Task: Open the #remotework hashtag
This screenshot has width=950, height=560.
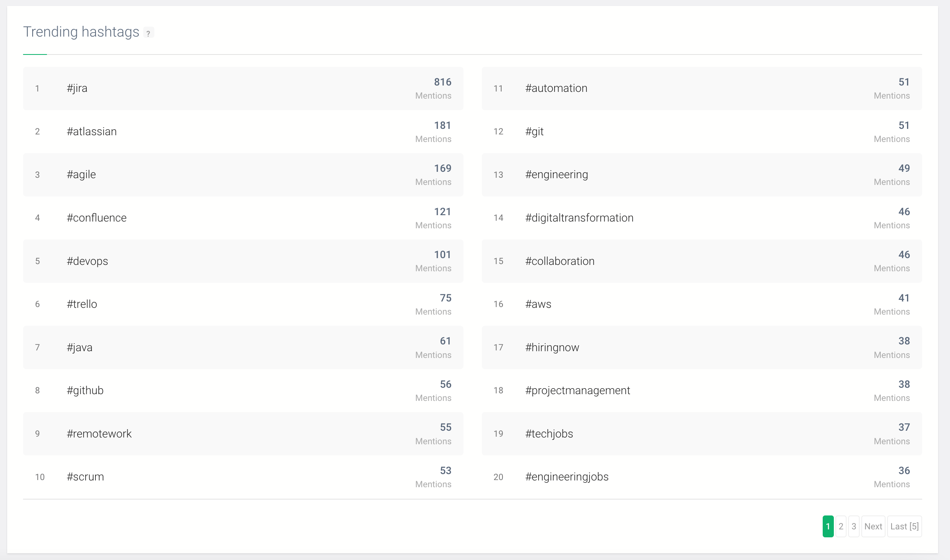Action: tap(99, 434)
